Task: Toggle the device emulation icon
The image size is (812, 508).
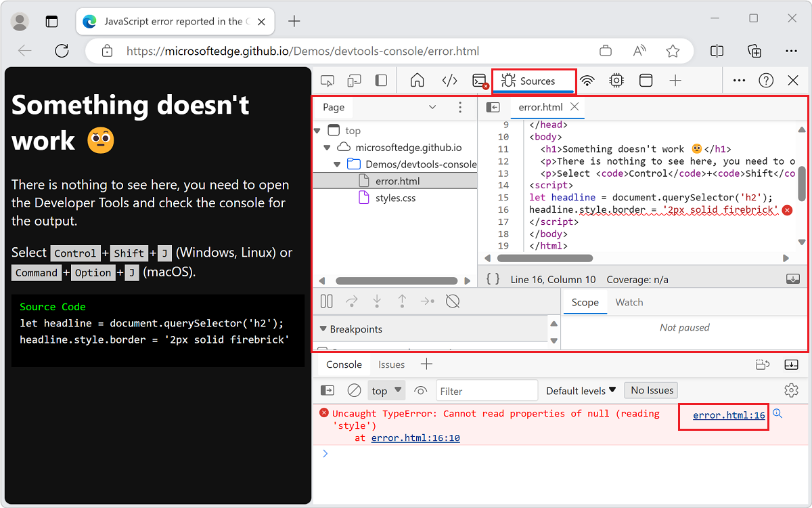Action: point(354,80)
